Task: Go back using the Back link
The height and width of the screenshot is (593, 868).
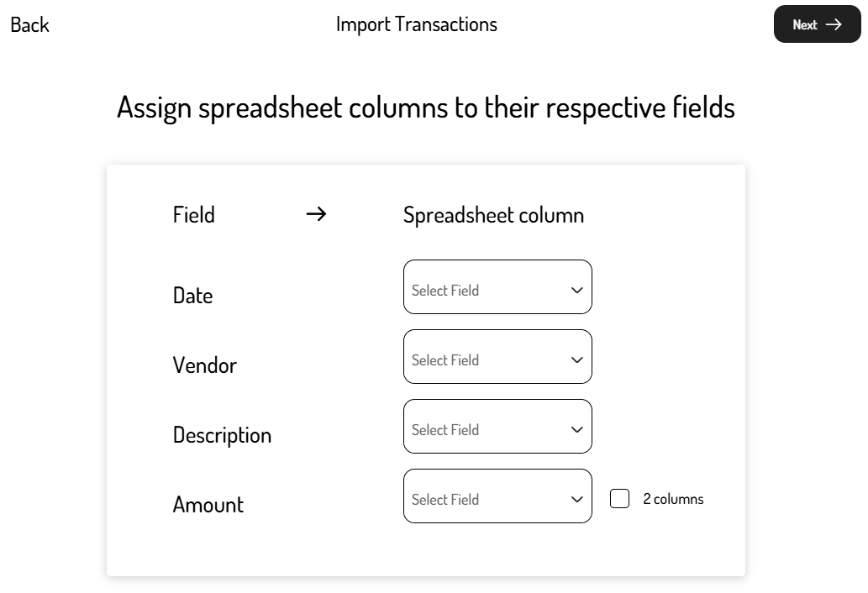Action: (29, 25)
